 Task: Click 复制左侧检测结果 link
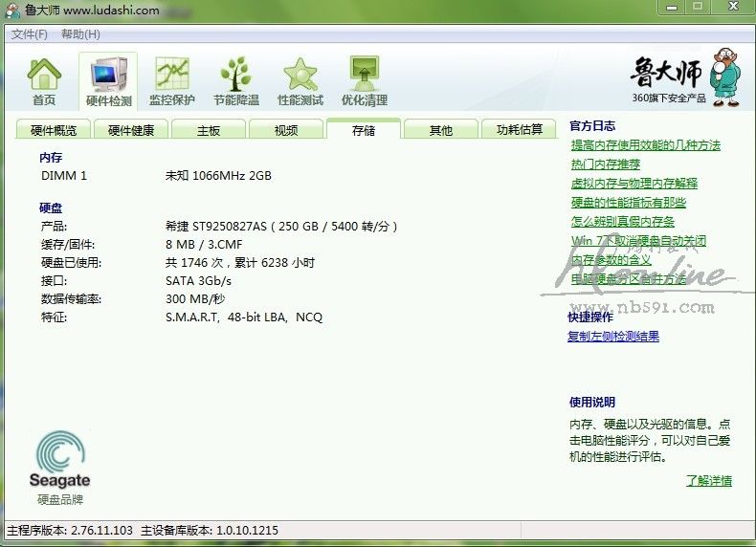[x=613, y=337]
